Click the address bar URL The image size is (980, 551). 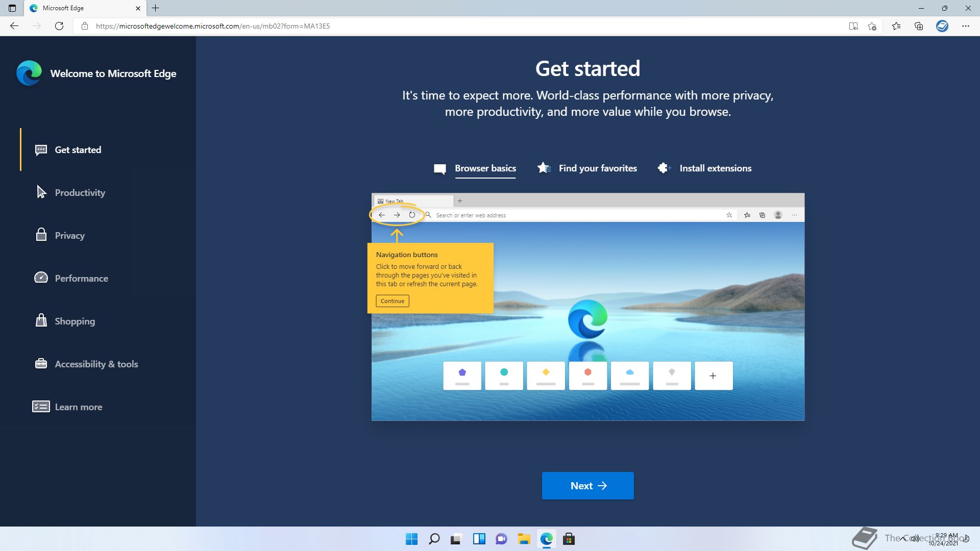coord(213,26)
